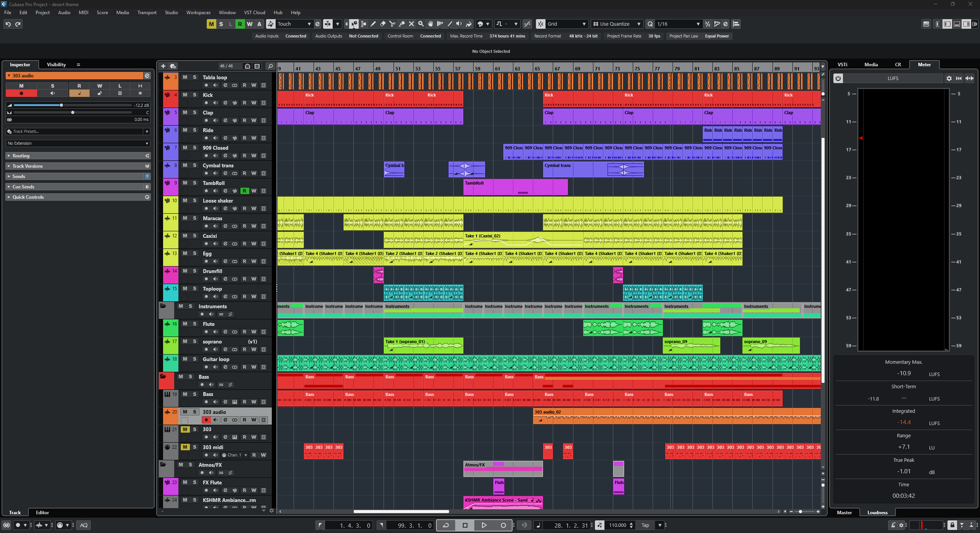Select the Mute X tool
Image resolution: width=980 pixels, height=533 pixels.
click(412, 24)
